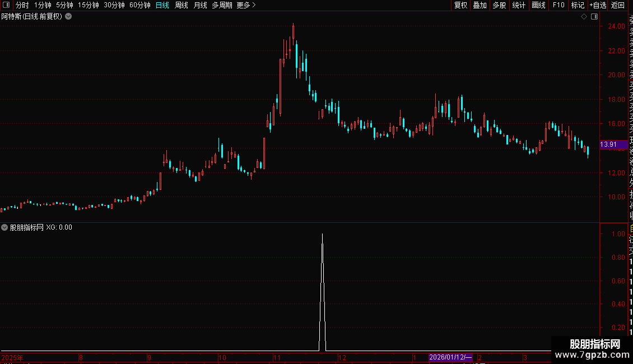Select the 5分钟 period tab

[x=64, y=5]
